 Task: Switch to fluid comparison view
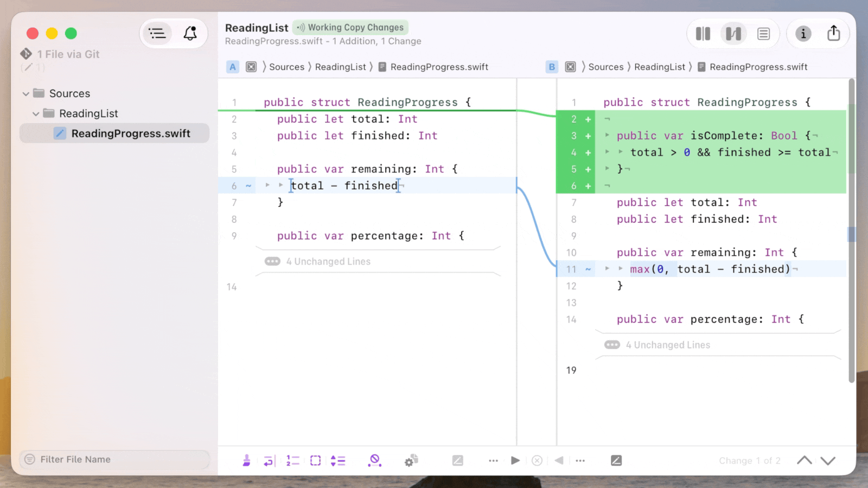click(733, 34)
